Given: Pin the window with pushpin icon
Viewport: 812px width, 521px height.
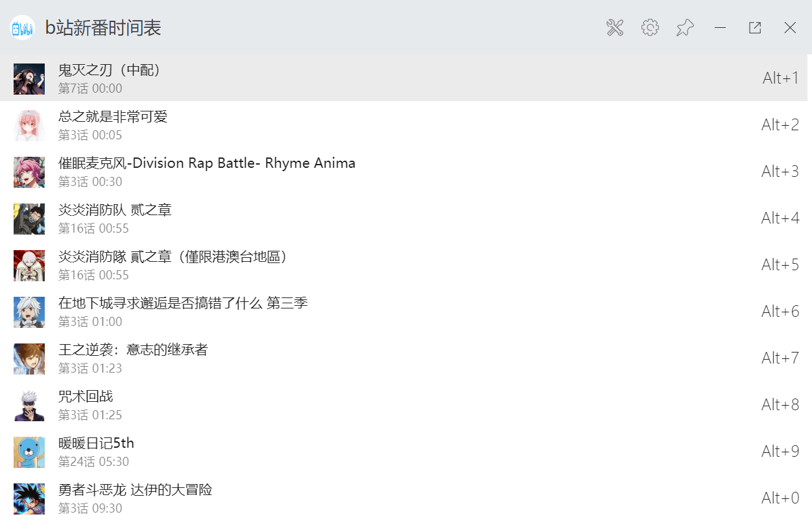Looking at the screenshot, I should point(685,28).
